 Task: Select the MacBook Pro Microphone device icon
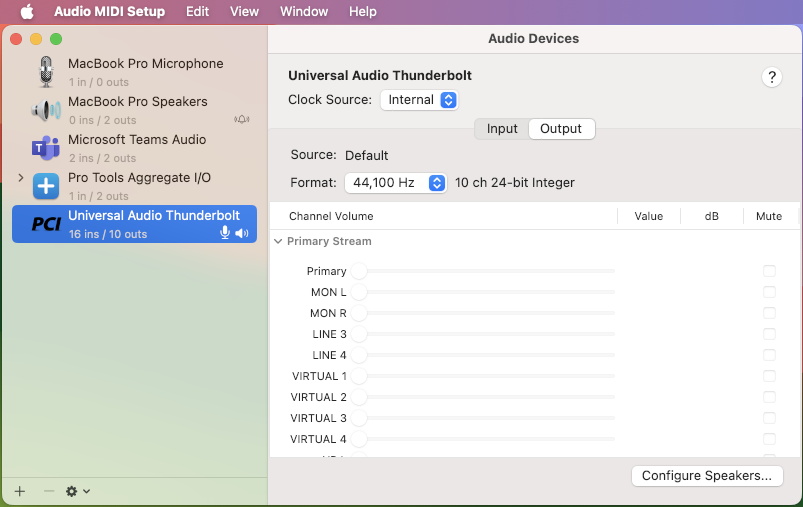tap(45, 72)
